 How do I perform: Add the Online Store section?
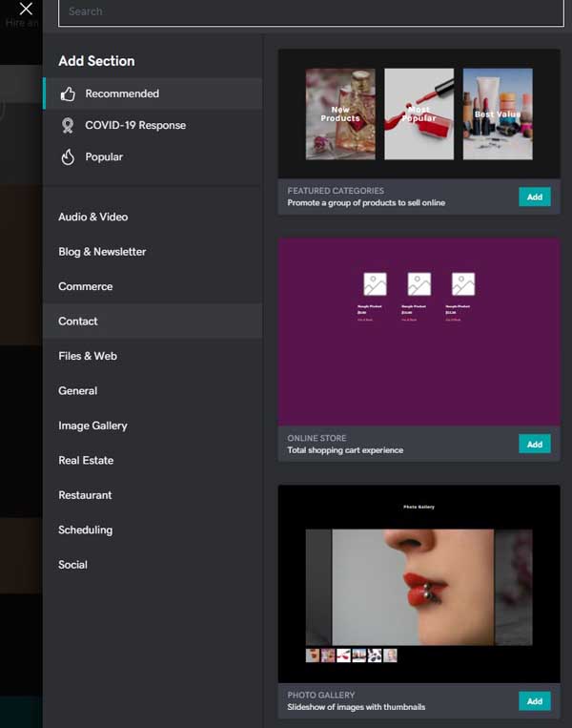tap(534, 445)
